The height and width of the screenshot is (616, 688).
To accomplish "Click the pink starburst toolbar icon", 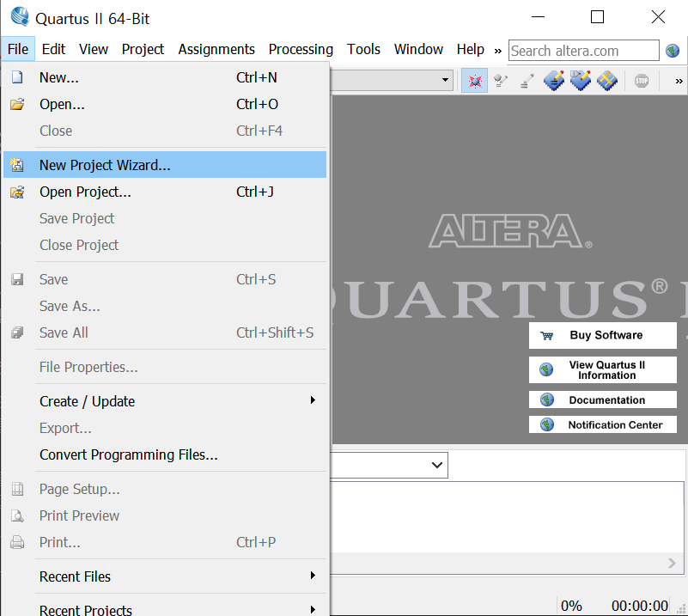I will 474,81.
